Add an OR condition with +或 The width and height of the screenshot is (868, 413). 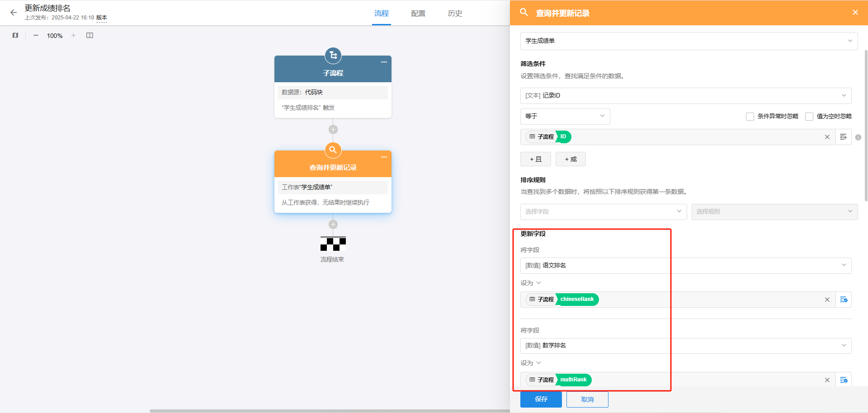point(571,159)
